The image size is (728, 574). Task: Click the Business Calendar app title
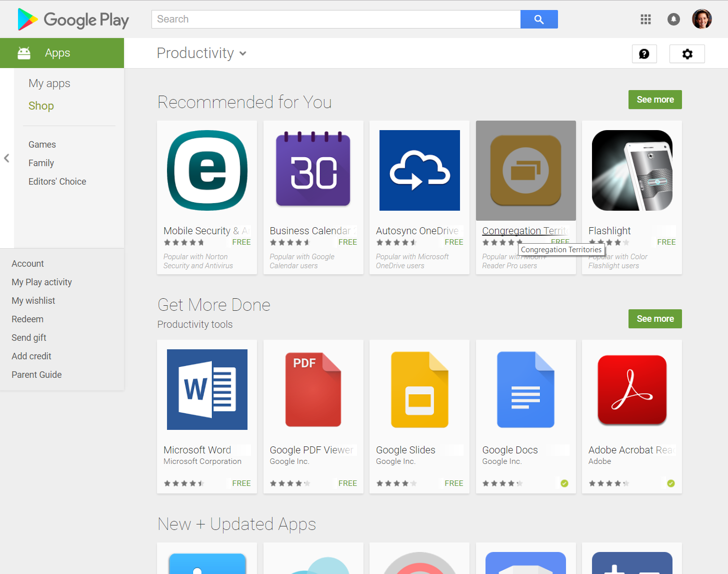(x=312, y=231)
